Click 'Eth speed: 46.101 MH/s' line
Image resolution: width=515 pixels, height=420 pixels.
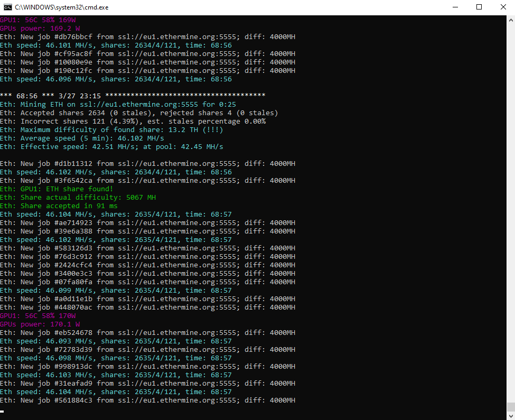pyautogui.click(x=116, y=45)
